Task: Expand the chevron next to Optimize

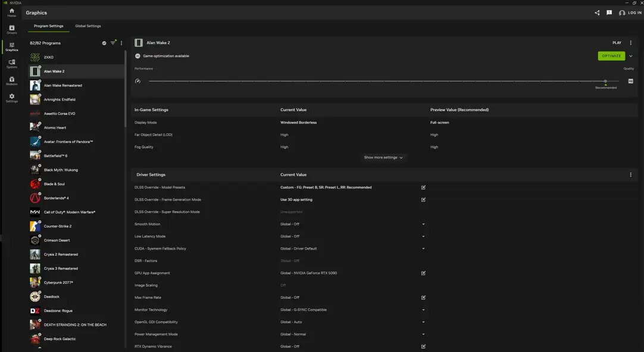Action: [631, 56]
